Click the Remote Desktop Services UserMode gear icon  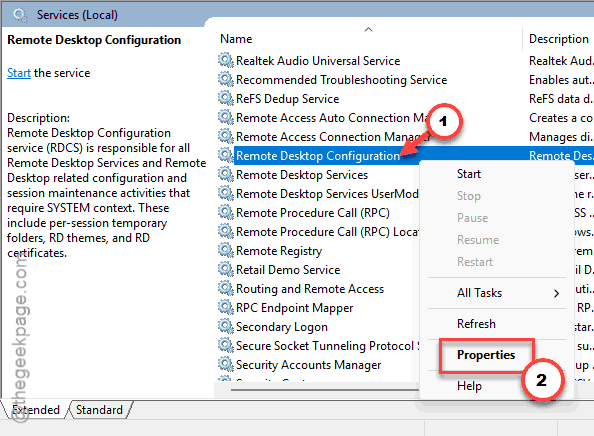point(226,193)
